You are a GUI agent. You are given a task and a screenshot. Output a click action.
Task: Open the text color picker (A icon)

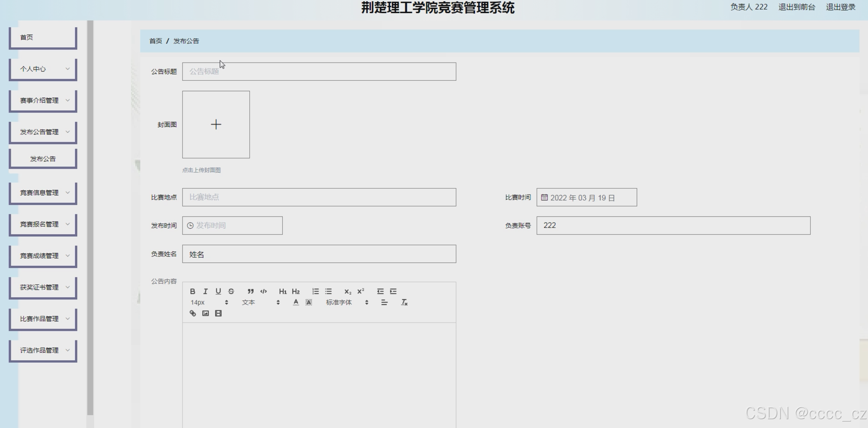click(x=295, y=303)
